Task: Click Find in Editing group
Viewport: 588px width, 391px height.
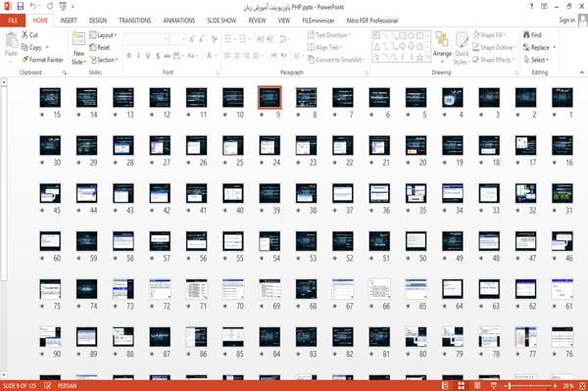Action: click(x=532, y=35)
